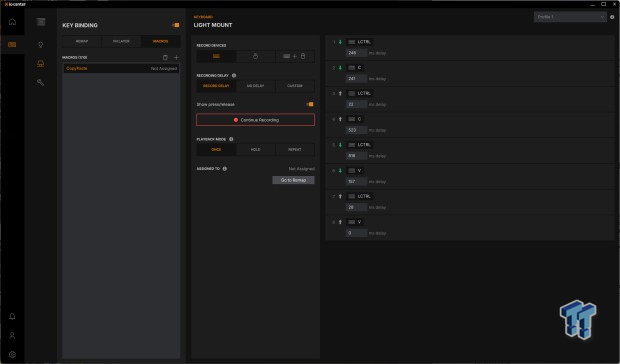
Task: Edit the 157 ms delay field
Action: tap(356, 181)
